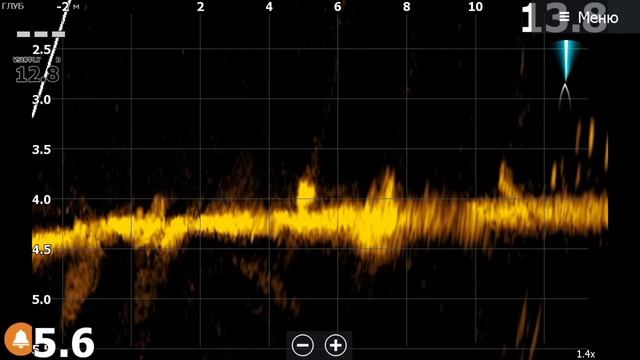The width and height of the screenshot is (640, 360).
Task: Tap the 3.0 depth scale mark
Action: pos(41,100)
